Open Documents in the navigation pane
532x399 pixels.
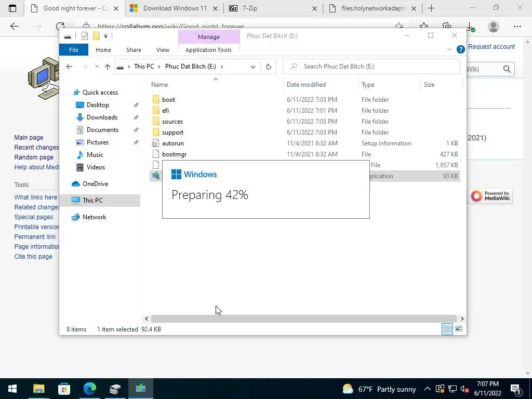point(102,129)
